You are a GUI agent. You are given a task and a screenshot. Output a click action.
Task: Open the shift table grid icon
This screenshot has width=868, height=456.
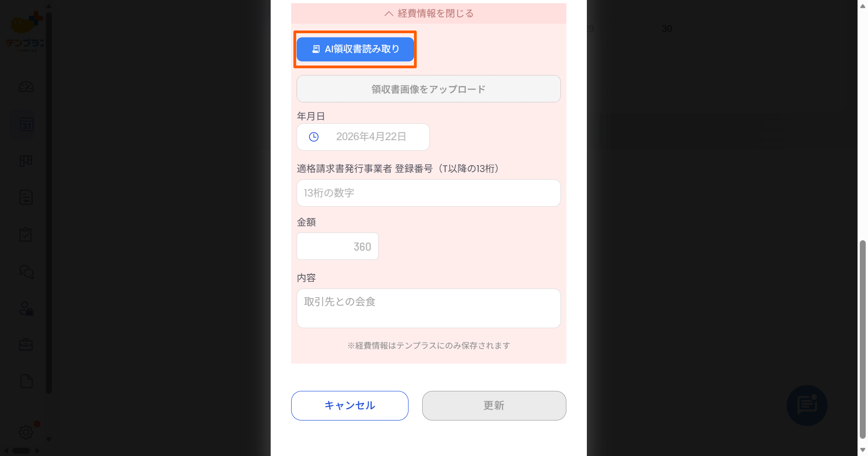(x=26, y=160)
